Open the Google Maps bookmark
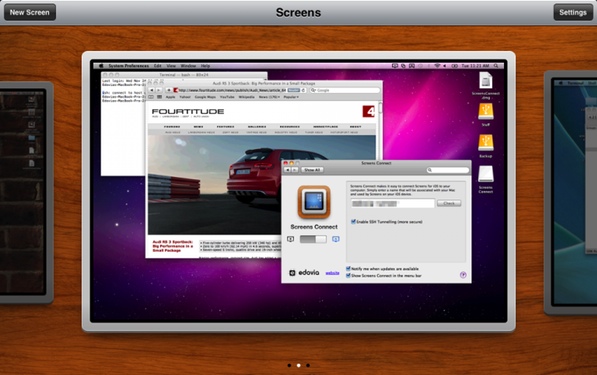This screenshot has height=375, width=597. [205, 97]
